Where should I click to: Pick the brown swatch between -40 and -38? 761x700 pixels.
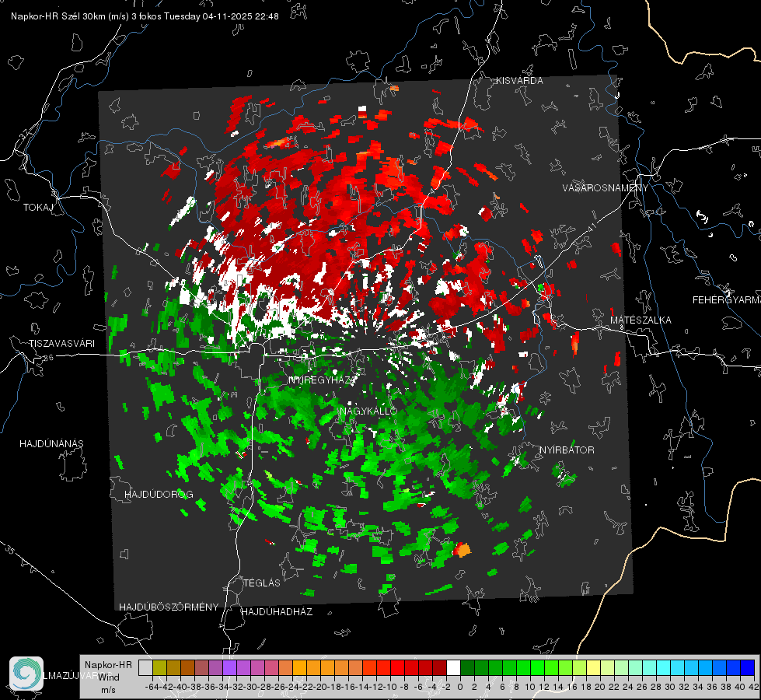click(187, 667)
